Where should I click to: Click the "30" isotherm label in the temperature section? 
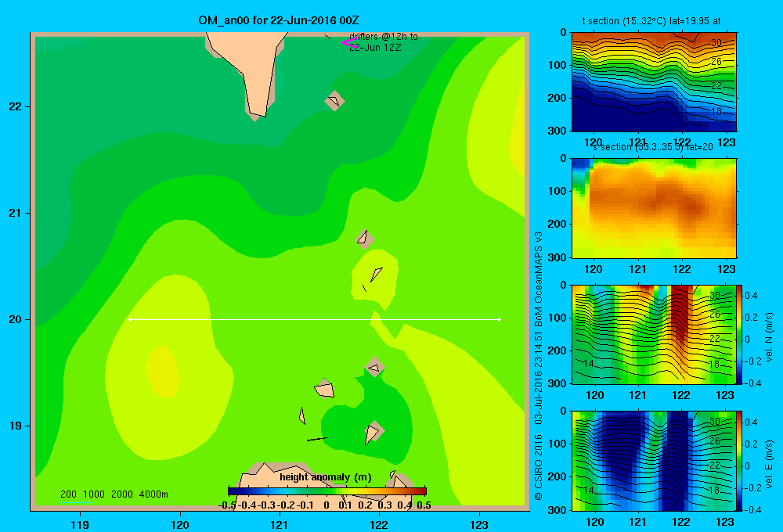pyautogui.click(x=716, y=43)
